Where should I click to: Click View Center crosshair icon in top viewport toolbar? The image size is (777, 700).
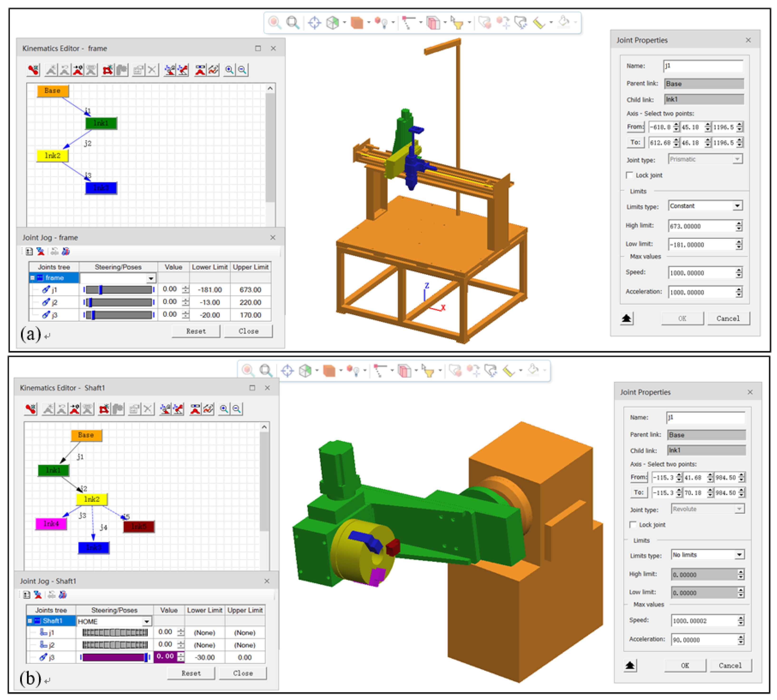314,23
